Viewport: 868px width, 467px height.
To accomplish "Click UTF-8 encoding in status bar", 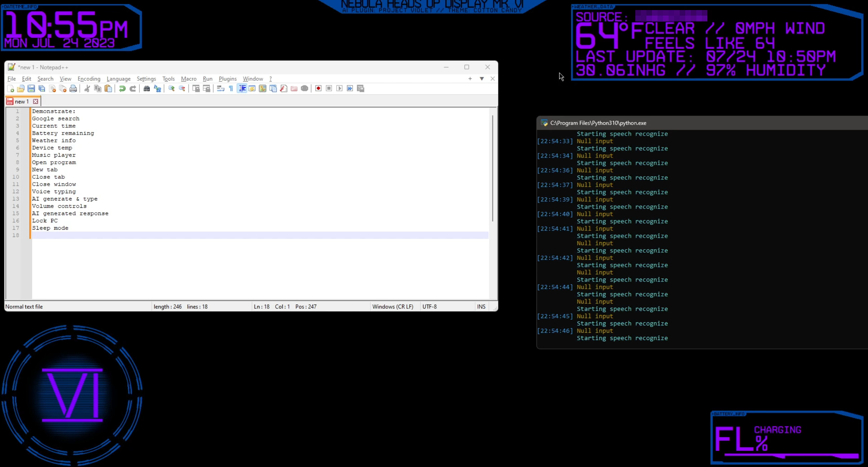I will pyautogui.click(x=429, y=307).
